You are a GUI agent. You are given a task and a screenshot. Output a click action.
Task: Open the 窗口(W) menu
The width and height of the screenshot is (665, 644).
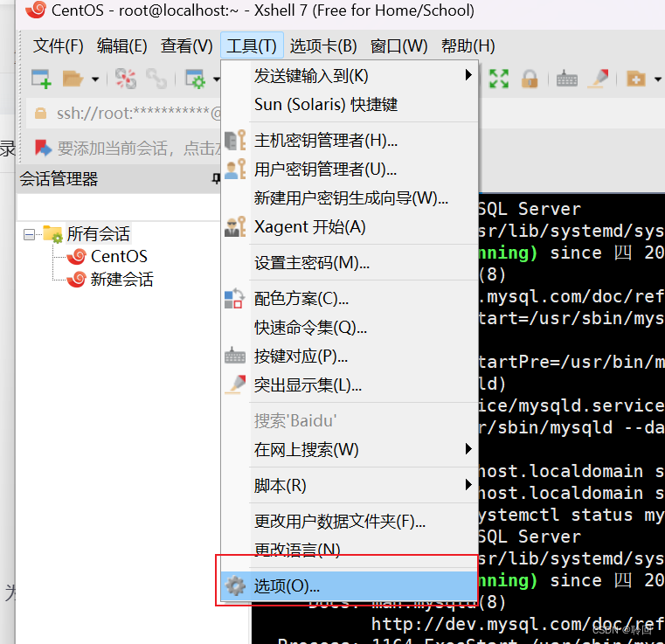pos(398,45)
